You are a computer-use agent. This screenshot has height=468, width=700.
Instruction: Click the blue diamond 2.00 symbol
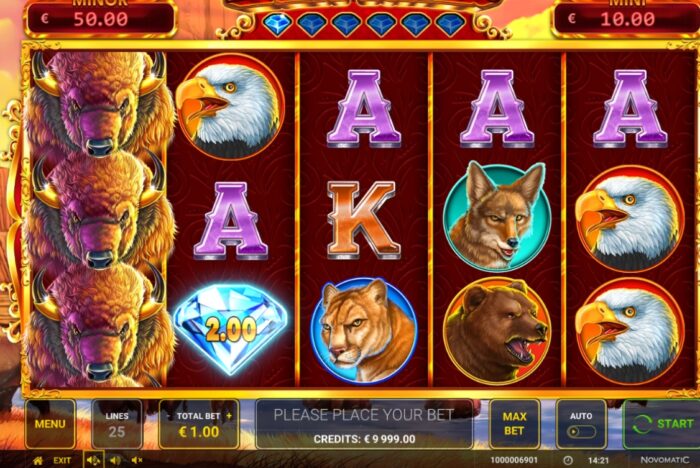[230, 328]
